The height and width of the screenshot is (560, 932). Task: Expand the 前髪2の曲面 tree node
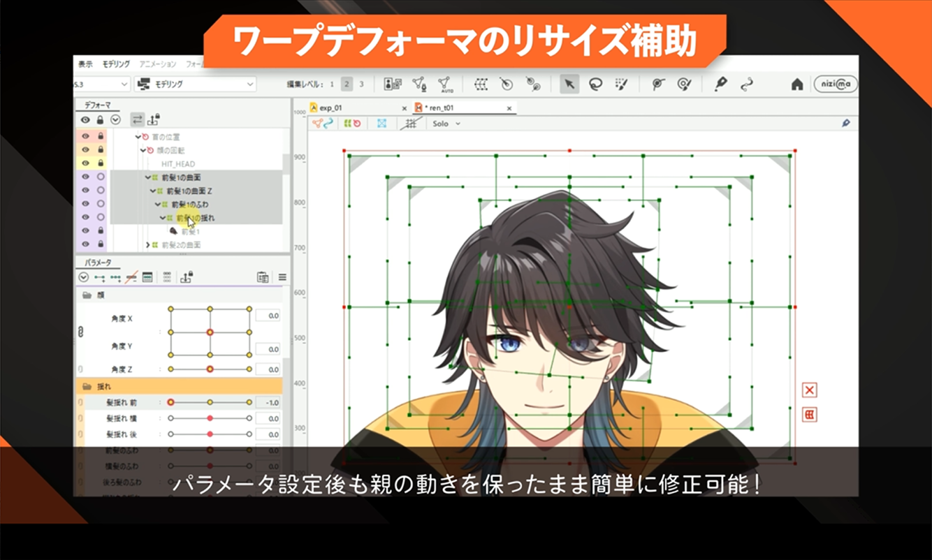tap(147, 245)
